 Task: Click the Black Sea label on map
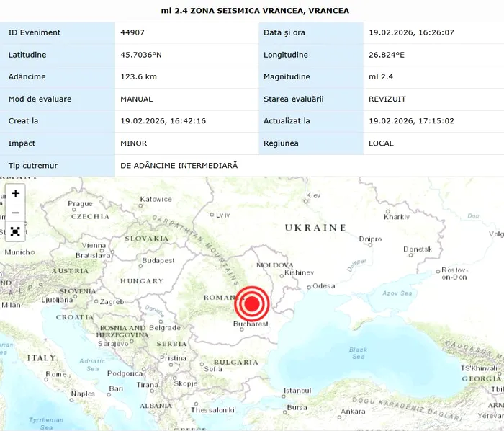pyautogui.click(x=358, y=353)
